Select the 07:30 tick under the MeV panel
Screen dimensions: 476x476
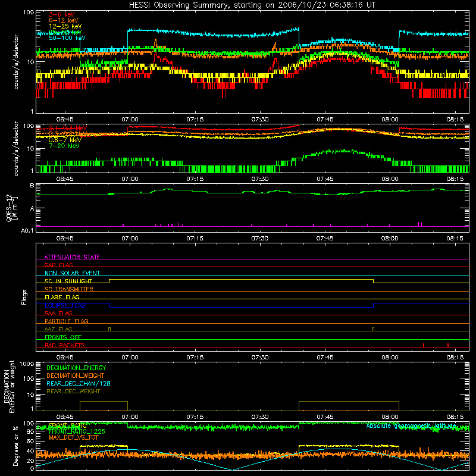[x=260, y=178]
